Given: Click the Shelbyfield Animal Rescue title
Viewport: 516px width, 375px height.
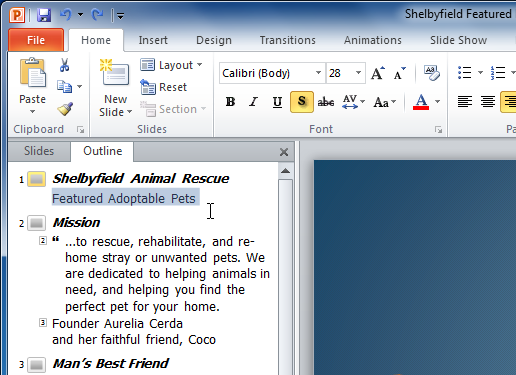Looking at the screenshot, I should tap(141, 179).
